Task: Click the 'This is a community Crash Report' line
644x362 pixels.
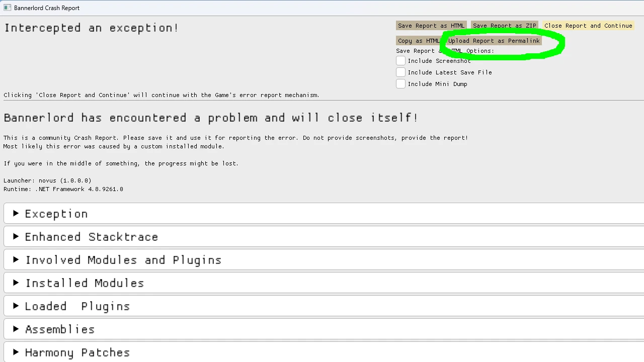Action: click(235, 138)
